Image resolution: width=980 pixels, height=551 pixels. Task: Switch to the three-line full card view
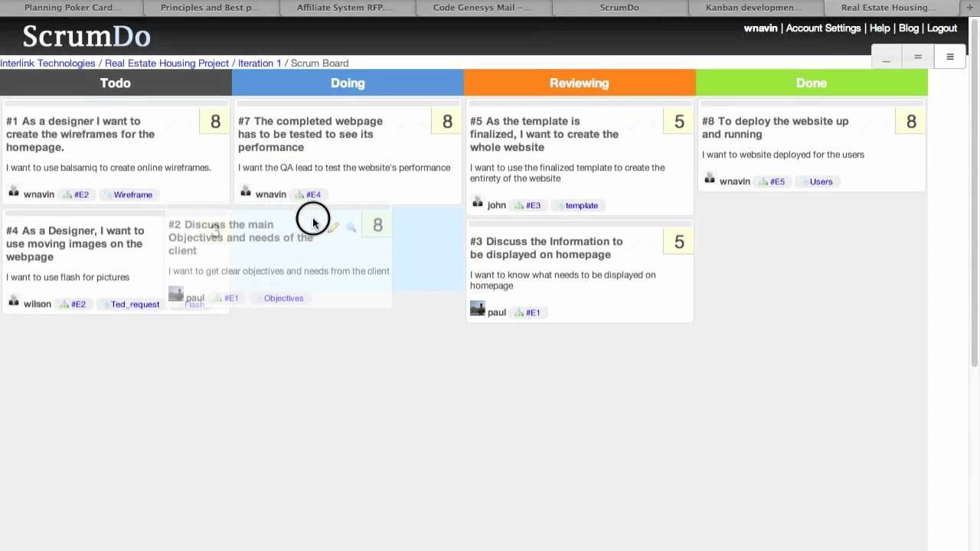pos(949,57)
